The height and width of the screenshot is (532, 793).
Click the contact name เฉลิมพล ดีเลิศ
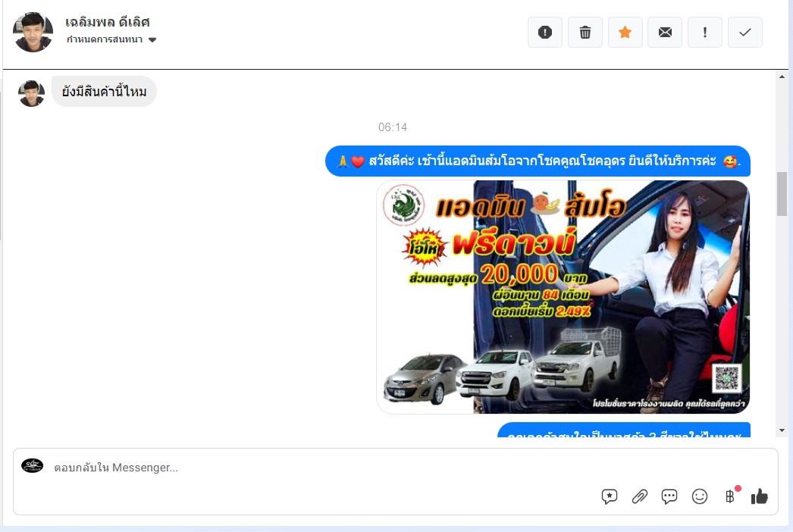pos(108,22)
